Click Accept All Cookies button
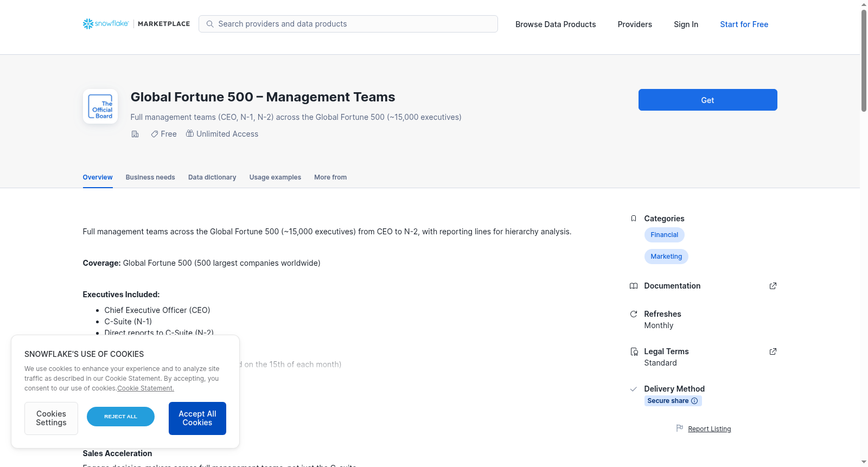868x467 pixels. pyautogui.click(x=197, y=418)
